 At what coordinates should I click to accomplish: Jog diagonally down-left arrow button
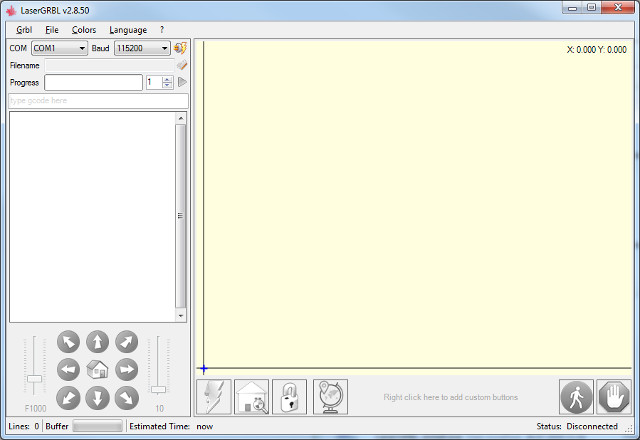(68, 398)
